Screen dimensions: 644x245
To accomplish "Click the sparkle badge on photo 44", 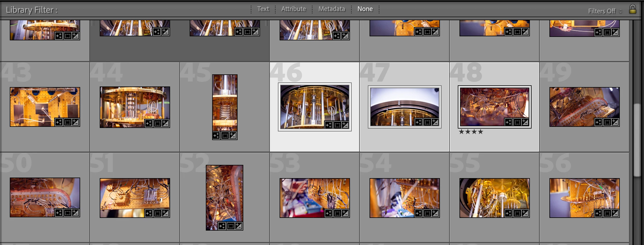I will [149, 124].
